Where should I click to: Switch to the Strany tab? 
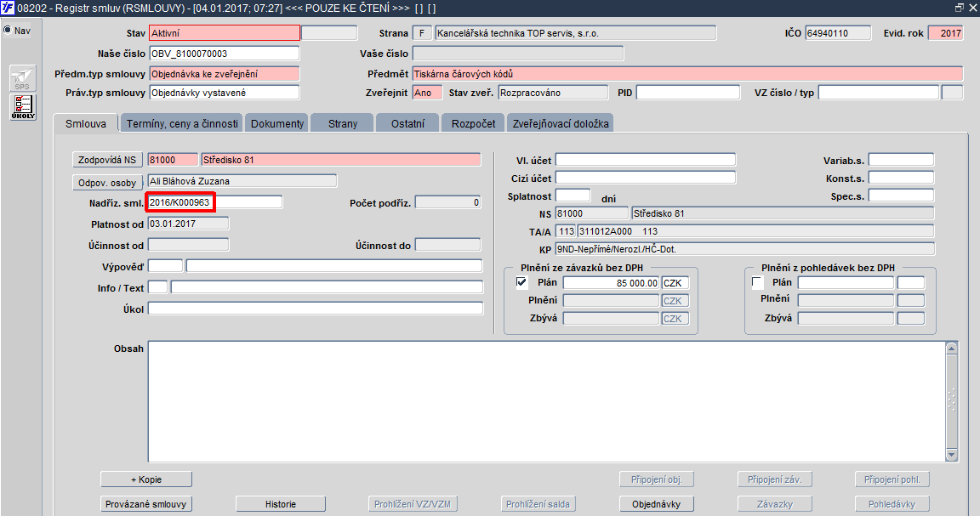[x=343, y=123]
